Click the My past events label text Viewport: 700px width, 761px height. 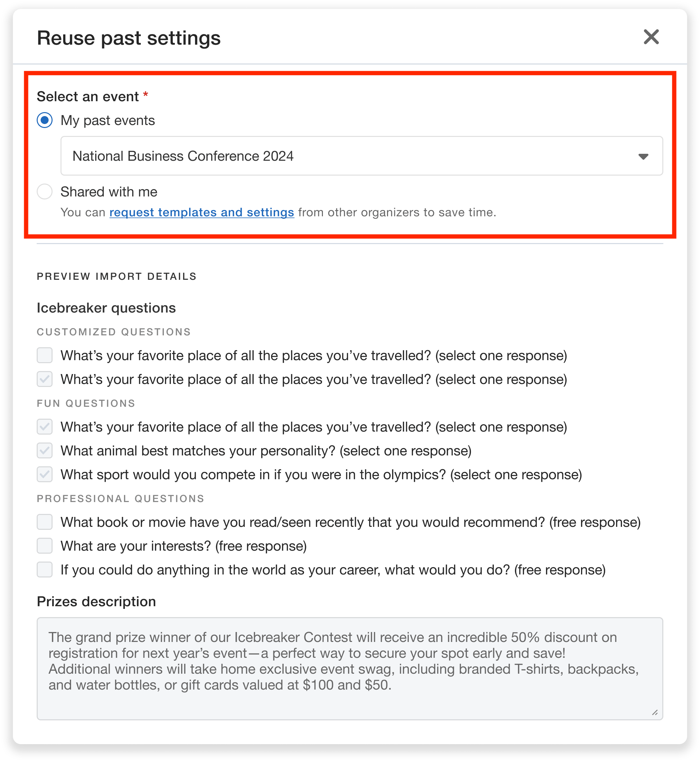(x=107, y=120)
